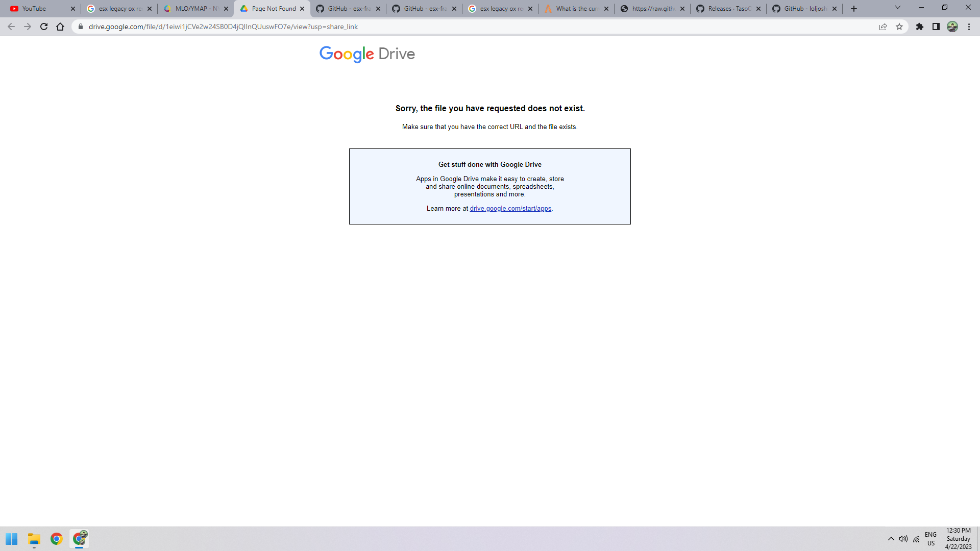Go forward to the next page
Viewport: 980px width, 551px height.
coord(28,27)
